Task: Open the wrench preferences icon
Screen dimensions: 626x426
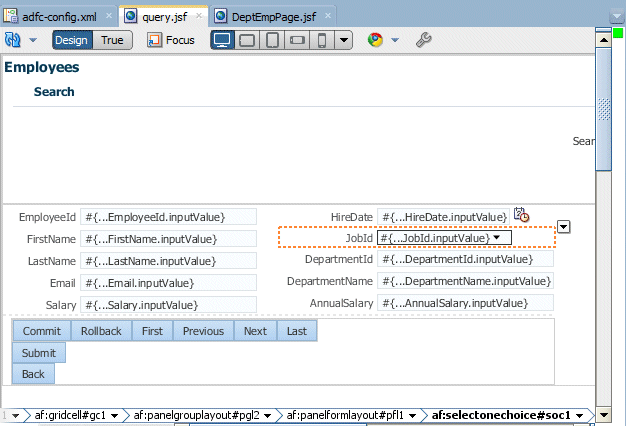Action: 424,40
